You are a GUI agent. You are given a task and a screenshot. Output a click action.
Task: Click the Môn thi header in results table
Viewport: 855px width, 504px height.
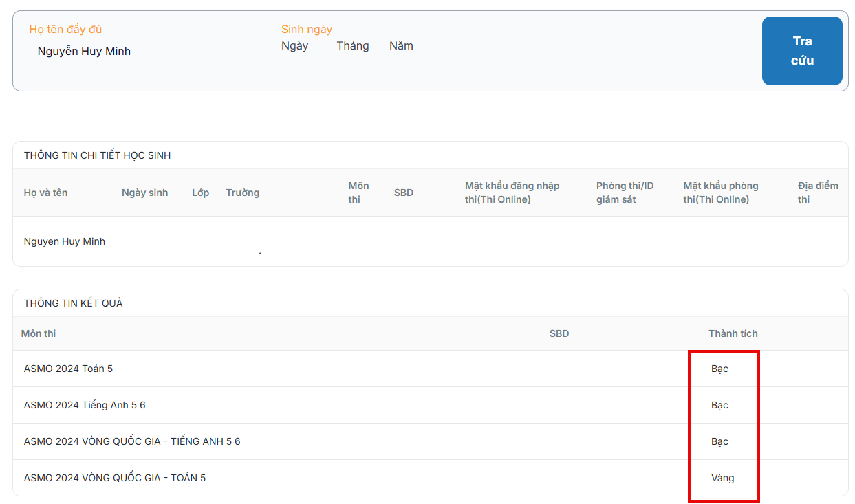[x=39, y=333]
